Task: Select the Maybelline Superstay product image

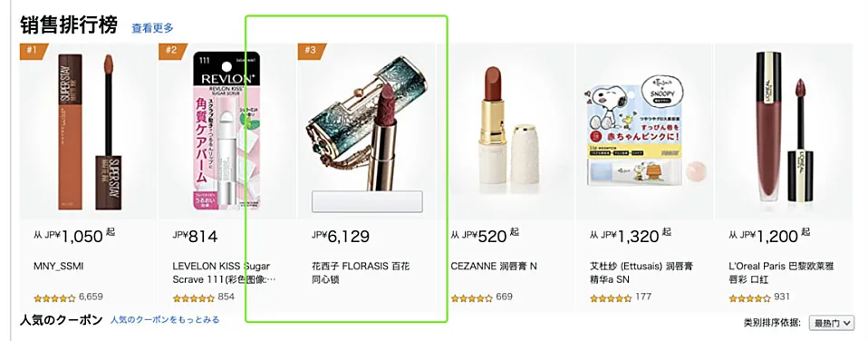Action: coord(89,131)
